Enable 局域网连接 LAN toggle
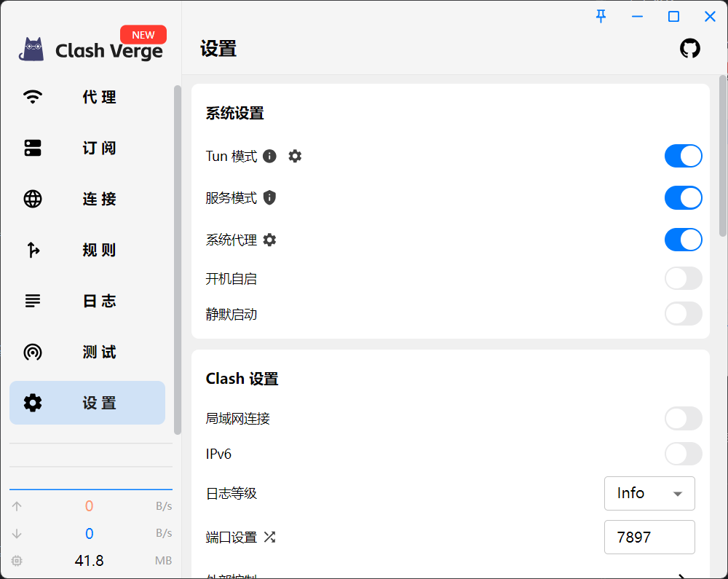The width and height of the screenshot is (728, 579). (683, 419)
